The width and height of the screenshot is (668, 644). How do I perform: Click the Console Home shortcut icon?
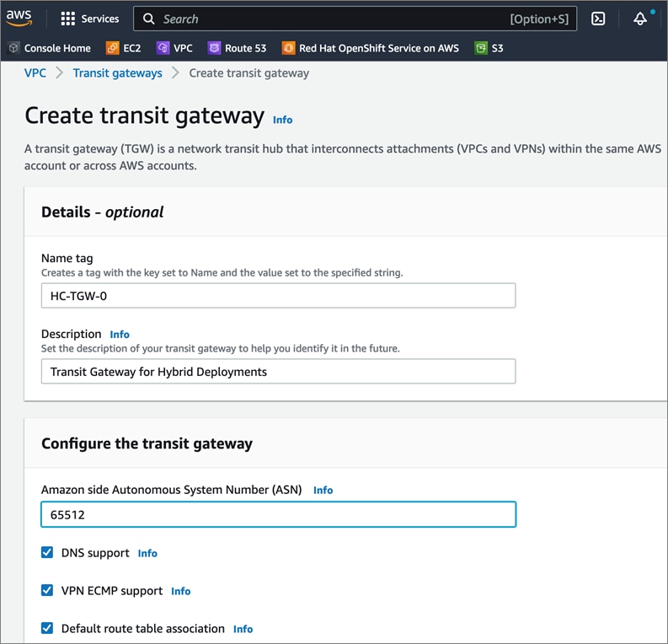[14, 48]
